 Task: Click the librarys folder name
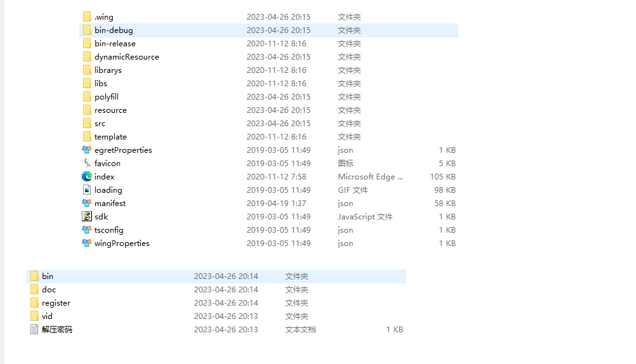coord(108,70)
